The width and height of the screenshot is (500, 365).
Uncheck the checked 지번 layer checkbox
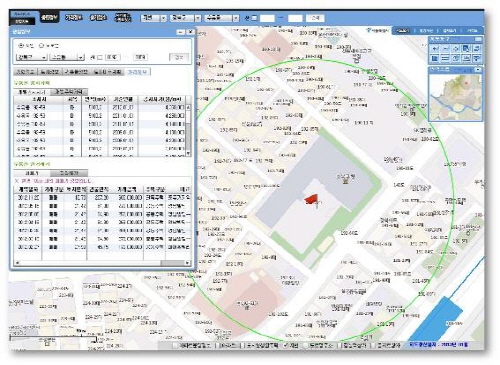pyautogui.click(x=286, y=345)
